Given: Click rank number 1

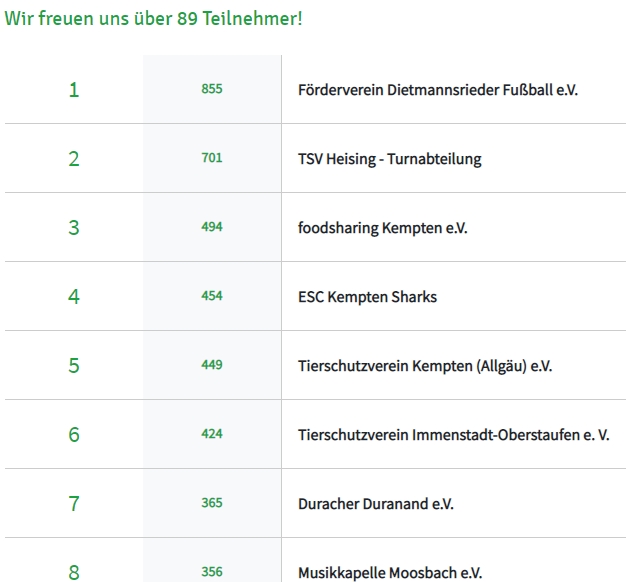Looking at the screenshot, I should [x=73, y=90].
